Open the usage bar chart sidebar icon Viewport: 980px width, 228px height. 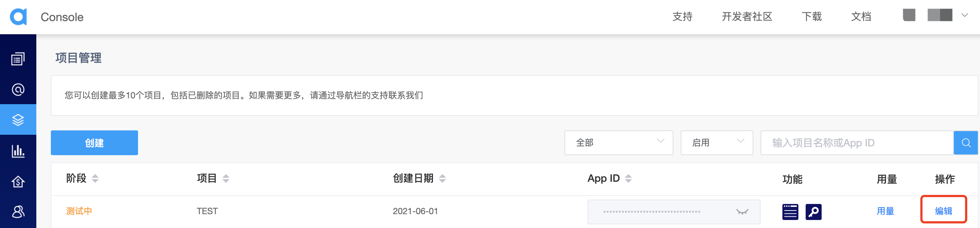click(x=18, y=151)
